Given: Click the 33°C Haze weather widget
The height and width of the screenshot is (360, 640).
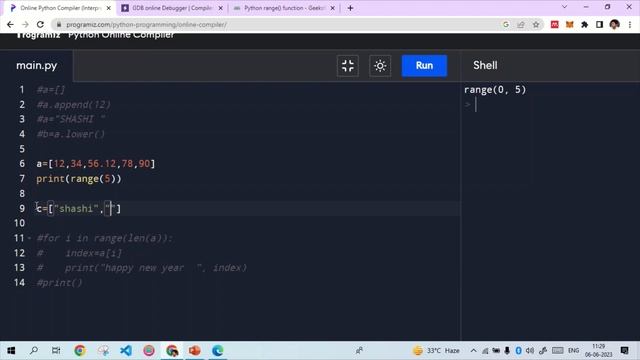Looking at the screenshot, I should tap(436, 350).
